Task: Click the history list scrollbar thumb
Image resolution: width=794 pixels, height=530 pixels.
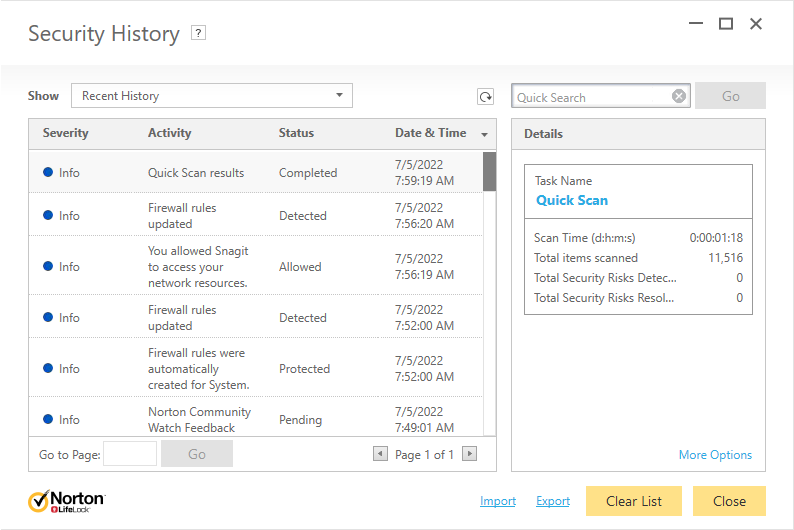Action: point(489,171)
